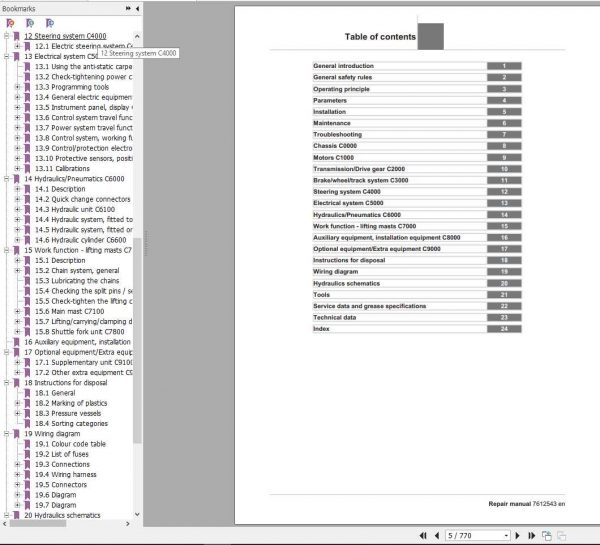Viewport: 600px width, 545px height.
Task: Open bookmark 15.2 Chain system, general
Action: 77,271
